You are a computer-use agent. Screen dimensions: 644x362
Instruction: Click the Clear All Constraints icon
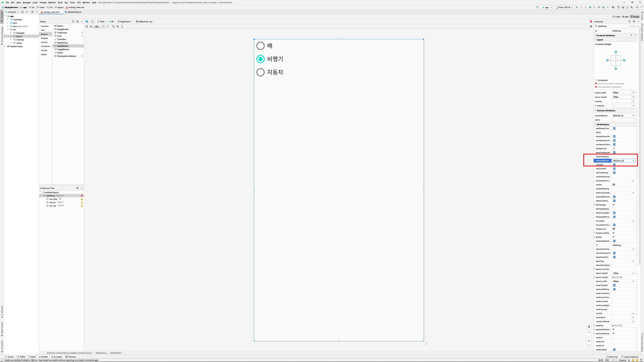click(x=103, y=26)
